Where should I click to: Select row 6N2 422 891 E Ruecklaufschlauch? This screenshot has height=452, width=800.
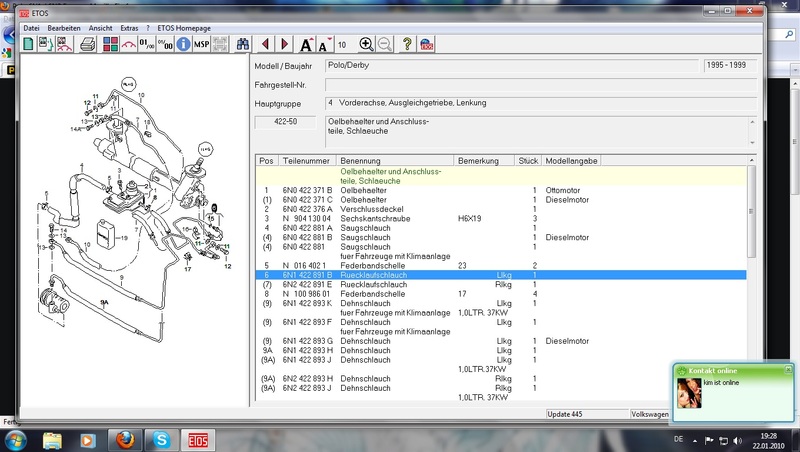[501, 285]
